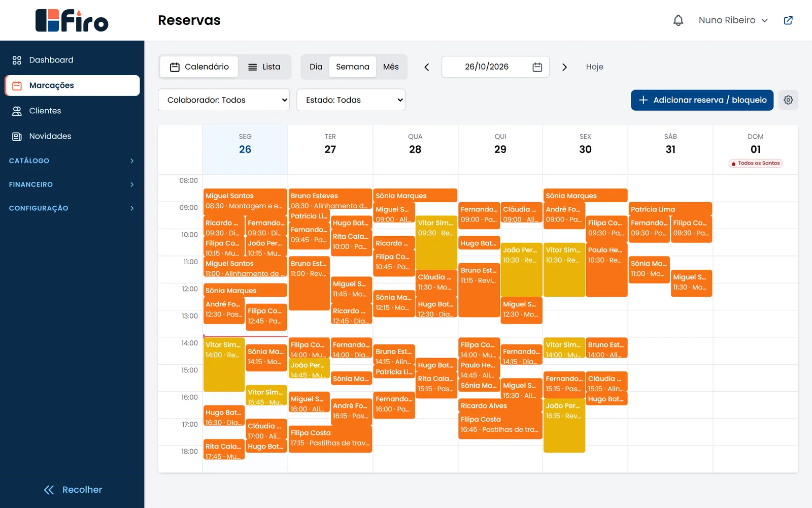
Task: Open date picker calendar icon
Action: click(x=537, y=67)
